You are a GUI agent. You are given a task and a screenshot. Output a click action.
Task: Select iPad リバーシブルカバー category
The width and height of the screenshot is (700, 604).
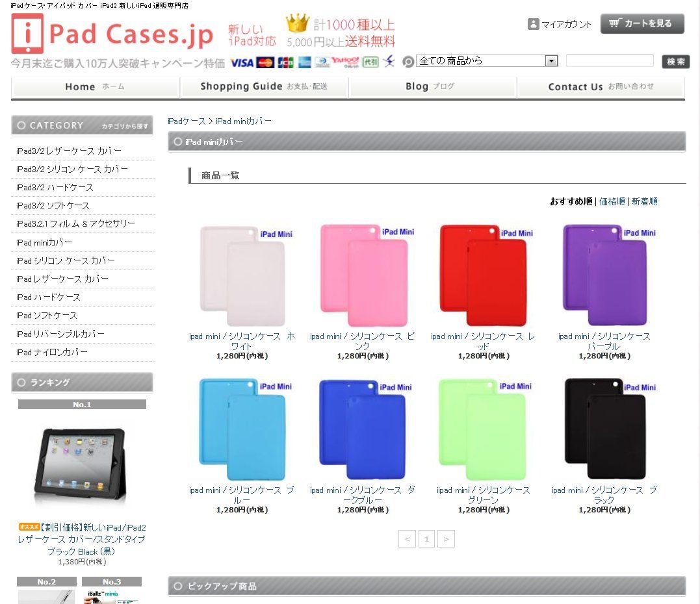pyautogui.click(x=60, y=334)
